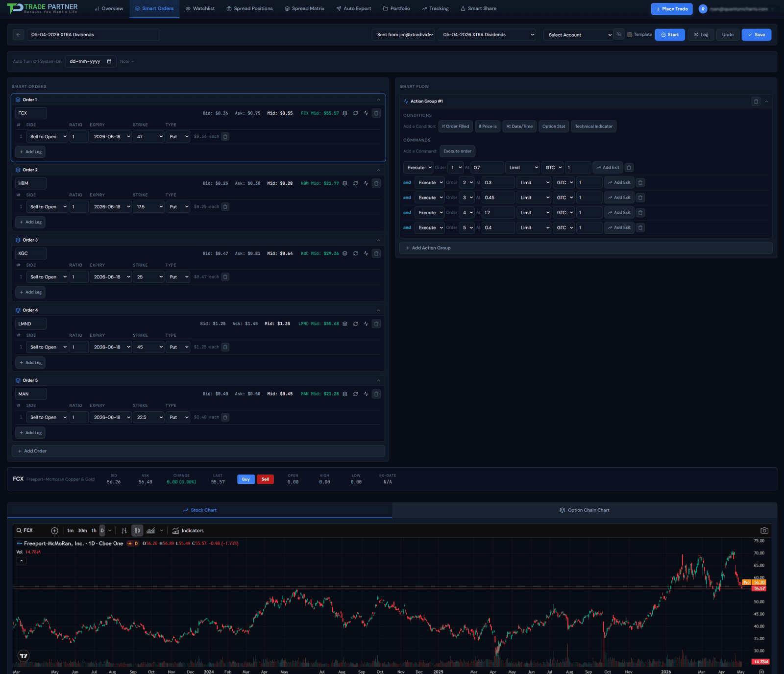Open the Log viewer
784x674 pixels.
(x=701, y=35)
